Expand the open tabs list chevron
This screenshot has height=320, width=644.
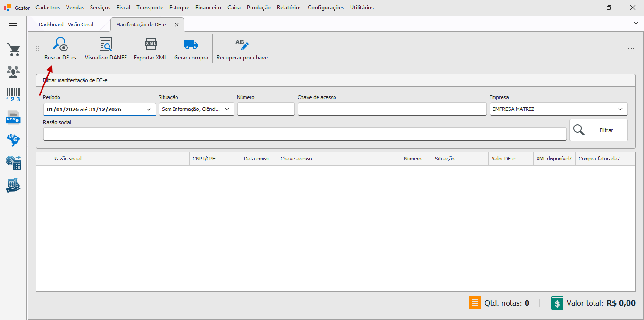[x=636, y=23]
